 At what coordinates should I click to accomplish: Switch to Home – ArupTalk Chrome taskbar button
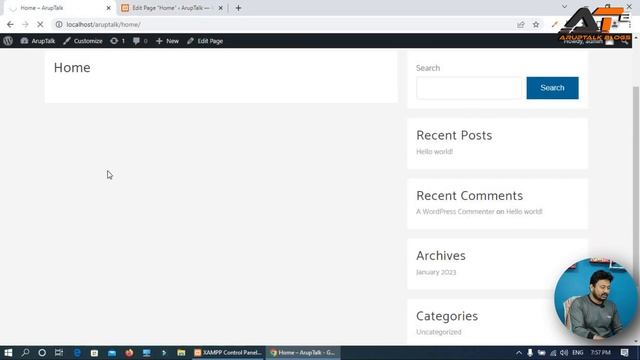click(x=303, y=353)
